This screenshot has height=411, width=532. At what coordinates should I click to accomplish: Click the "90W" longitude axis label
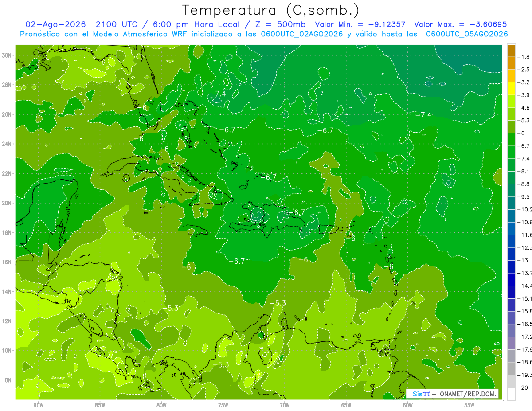click(x=38, y=405)
